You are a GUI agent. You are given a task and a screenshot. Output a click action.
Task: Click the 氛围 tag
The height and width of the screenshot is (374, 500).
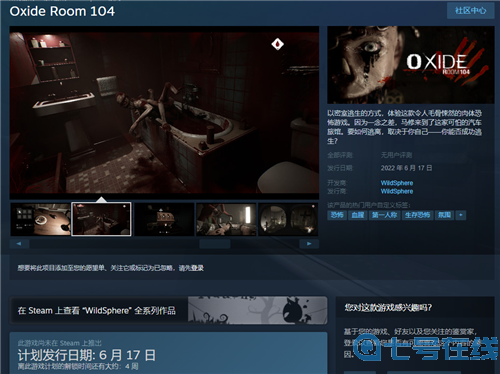coord(444,215)
